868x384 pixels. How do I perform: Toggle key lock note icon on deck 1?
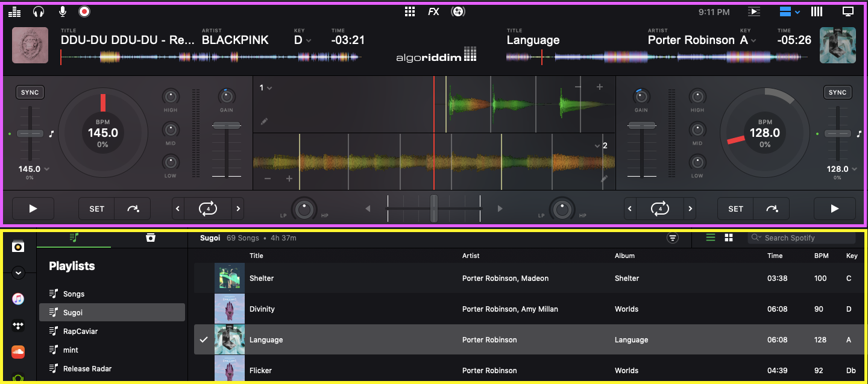pyautogui.click(x=52, y=134)
